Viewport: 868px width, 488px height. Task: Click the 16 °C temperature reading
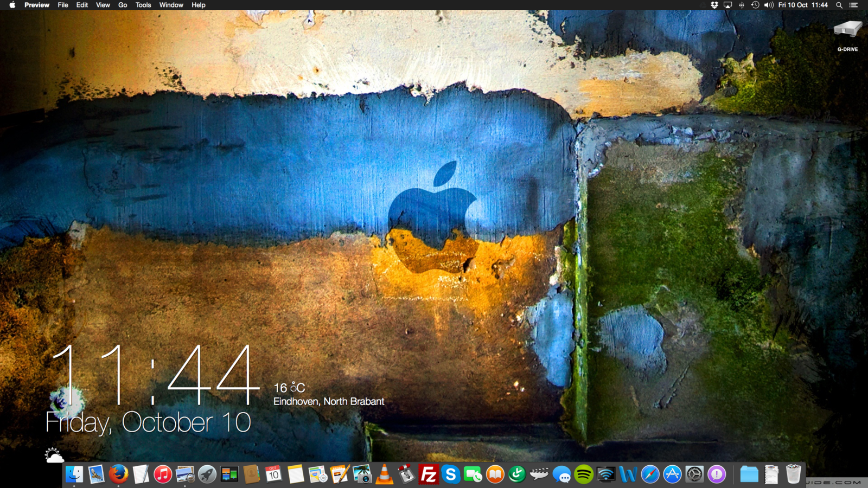(x=289, y=387)
